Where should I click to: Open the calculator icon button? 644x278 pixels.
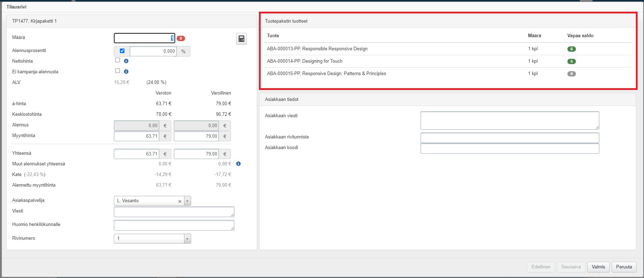coord(241,39)
